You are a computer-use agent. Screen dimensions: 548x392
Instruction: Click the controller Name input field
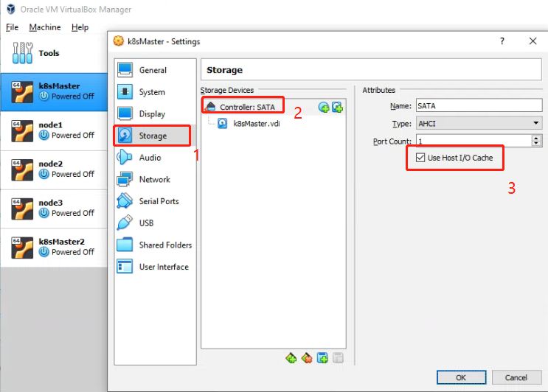[479, 105]
